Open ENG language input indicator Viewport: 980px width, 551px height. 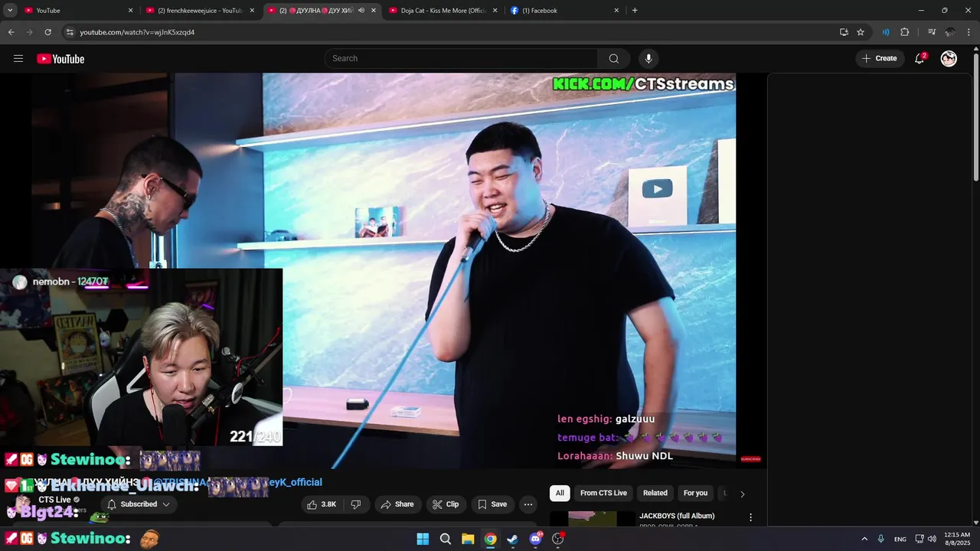click(900, 539)
